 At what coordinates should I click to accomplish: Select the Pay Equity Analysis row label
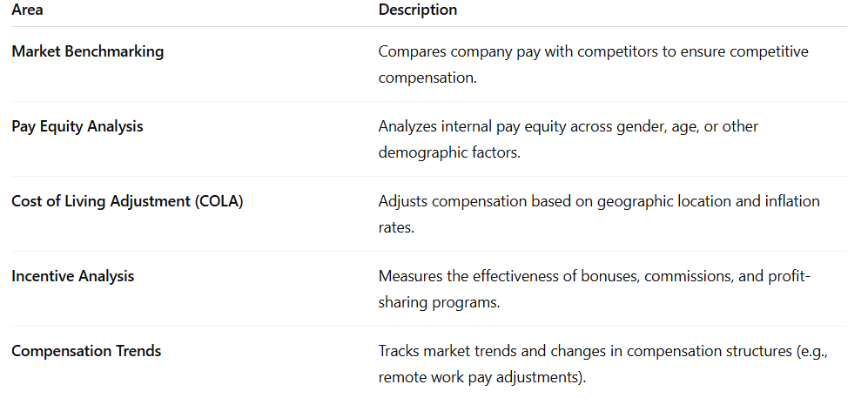pos(77,126)
